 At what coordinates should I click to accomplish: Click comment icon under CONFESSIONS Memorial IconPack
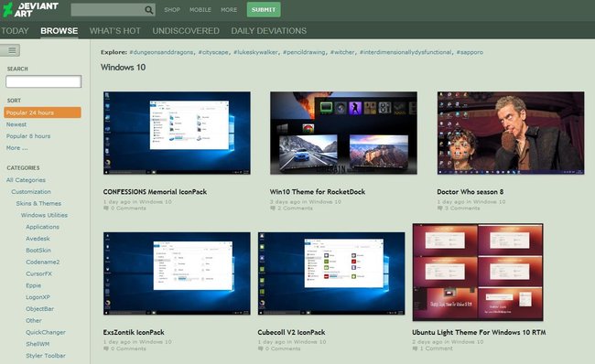point(106,209)
